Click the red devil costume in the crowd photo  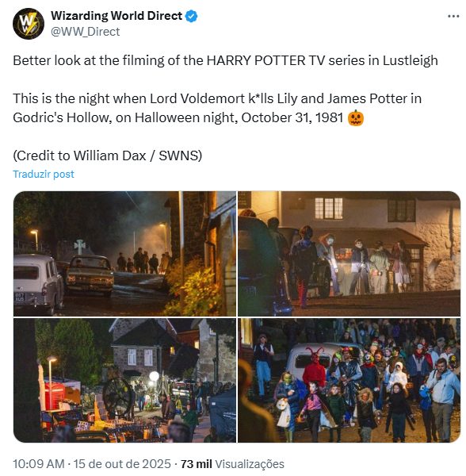coord(314,367)
